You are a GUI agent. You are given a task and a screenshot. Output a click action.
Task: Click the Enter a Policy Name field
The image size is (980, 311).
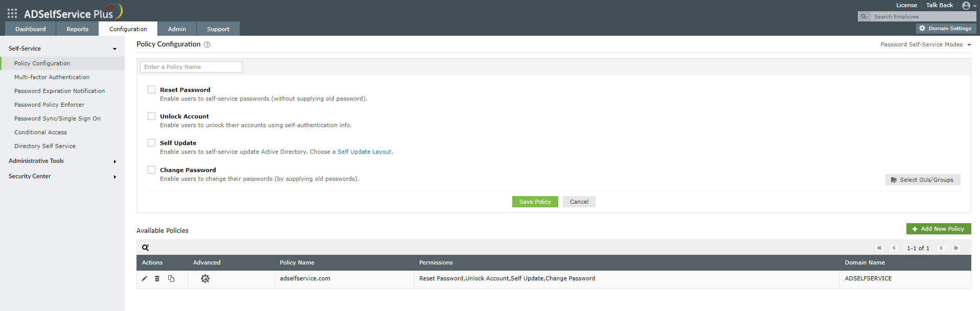coord(191,67)
